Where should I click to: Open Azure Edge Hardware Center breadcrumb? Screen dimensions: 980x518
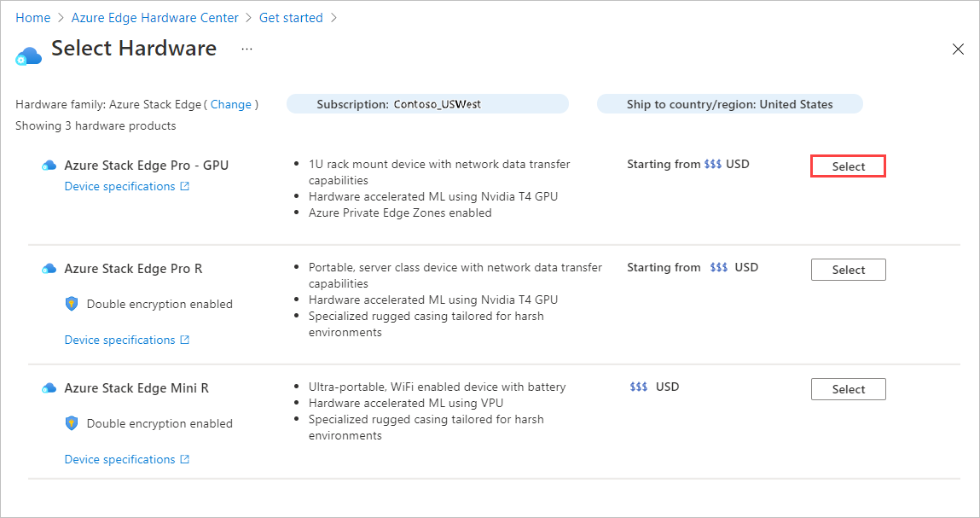[154, 17]
